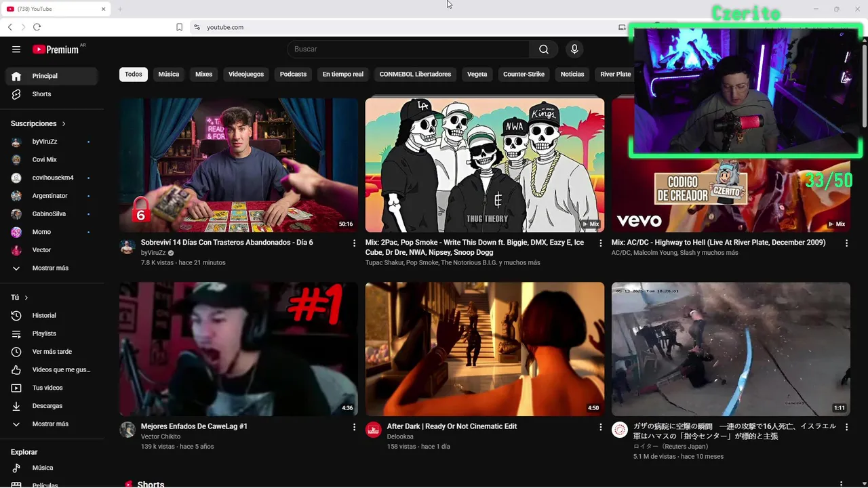Select the Podcasts filter chip

293,75
